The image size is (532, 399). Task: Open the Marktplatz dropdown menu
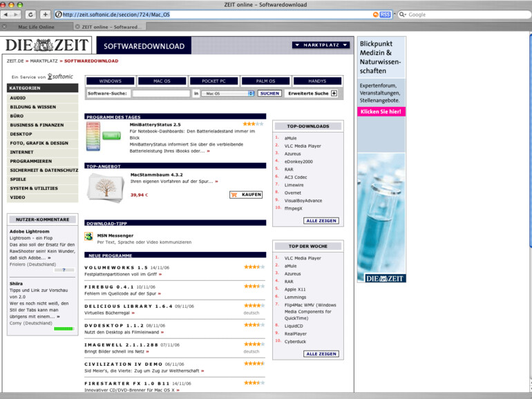(321, 45)
